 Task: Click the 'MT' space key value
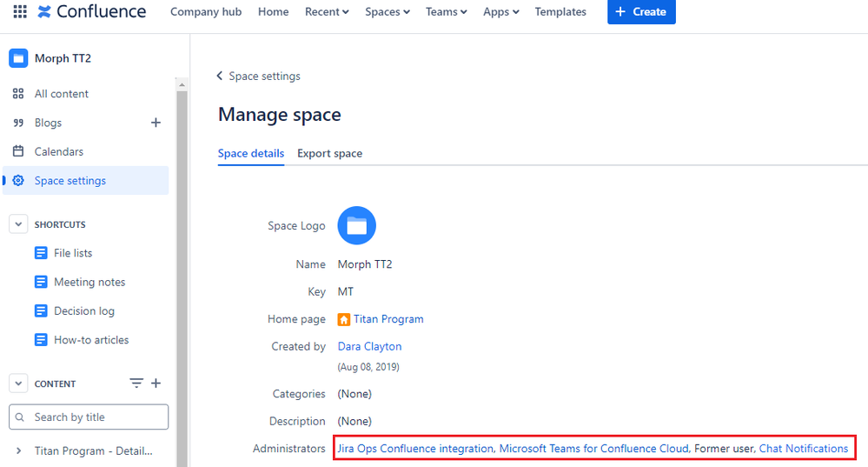pos(346,291)
